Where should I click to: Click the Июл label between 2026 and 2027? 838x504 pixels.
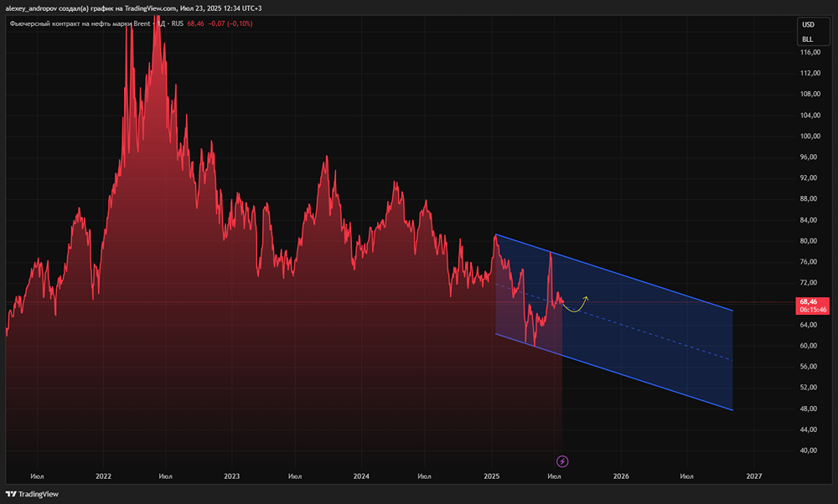click(x=687, y=476)
